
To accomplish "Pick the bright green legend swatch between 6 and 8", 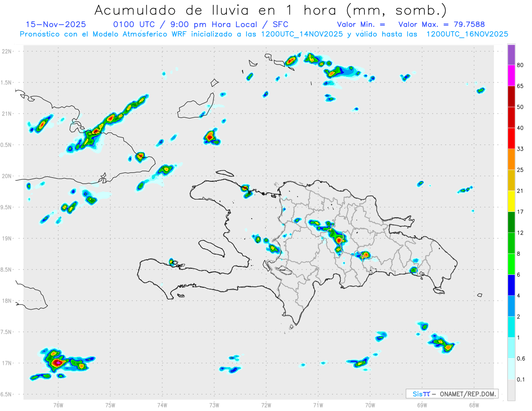I will pos(511,264).
